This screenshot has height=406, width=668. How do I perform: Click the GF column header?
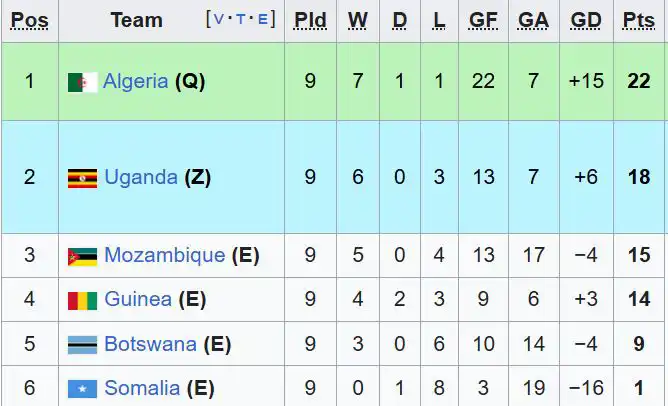[483, 20]
